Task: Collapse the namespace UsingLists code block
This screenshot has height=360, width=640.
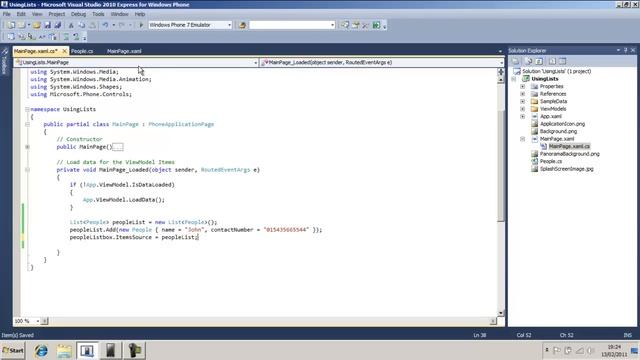Action: 27,109
